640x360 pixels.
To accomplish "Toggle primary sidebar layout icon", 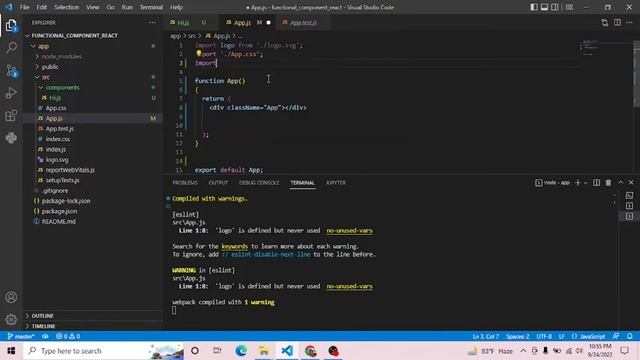I will [534, 7].
